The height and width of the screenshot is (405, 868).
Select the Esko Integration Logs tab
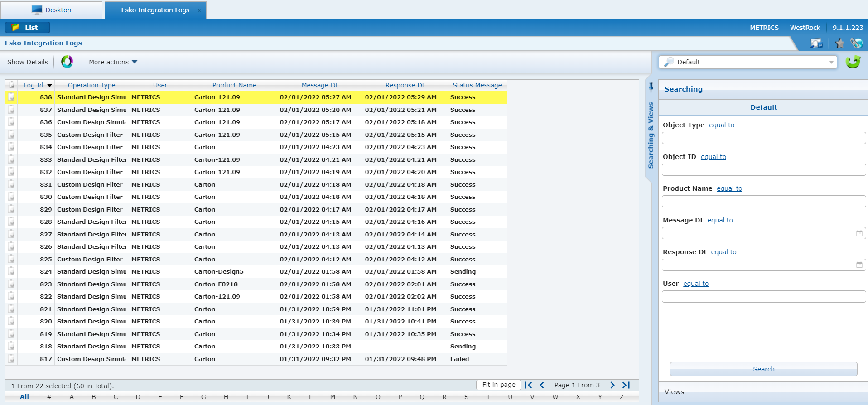[155, 10]
